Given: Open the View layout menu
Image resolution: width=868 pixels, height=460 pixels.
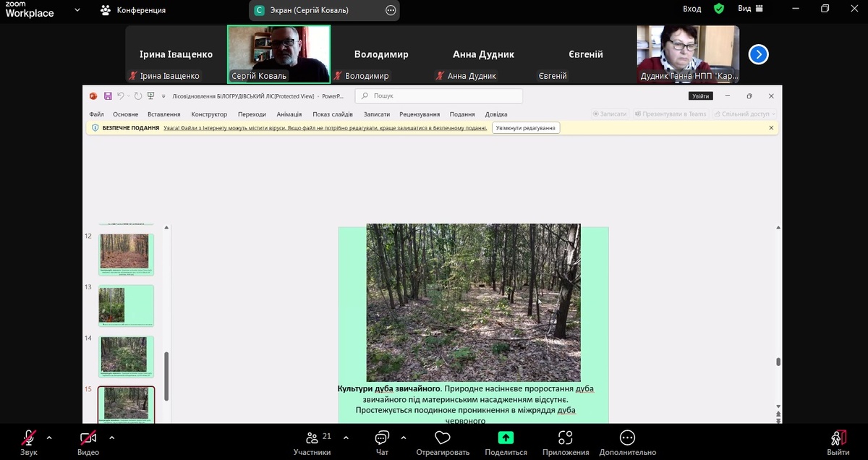Looking at the screenshot, I should (x=750, y=9).
